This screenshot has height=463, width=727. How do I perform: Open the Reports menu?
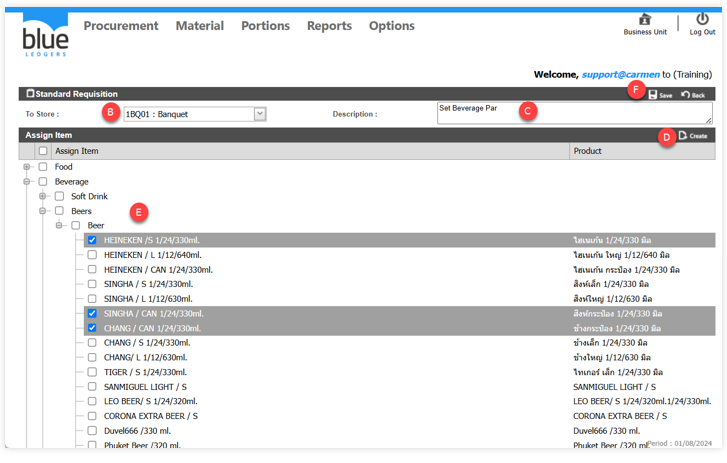(x=329, y=26)
